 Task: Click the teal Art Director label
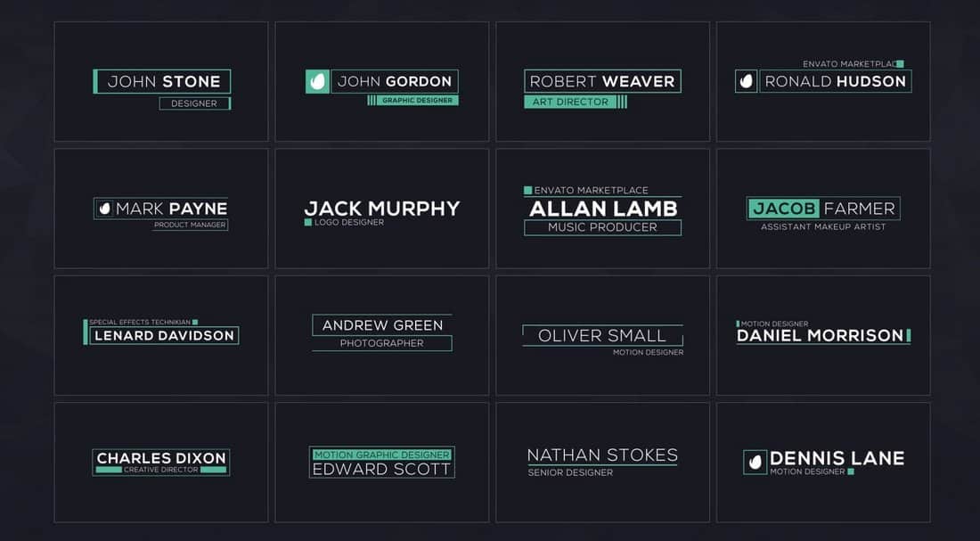pyautogui.click(x=570, y=102)
